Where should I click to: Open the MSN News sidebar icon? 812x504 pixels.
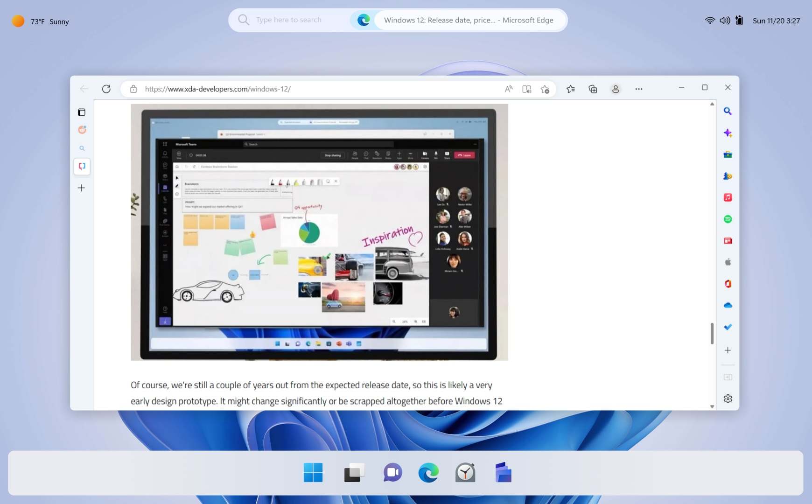pos(728,241)
